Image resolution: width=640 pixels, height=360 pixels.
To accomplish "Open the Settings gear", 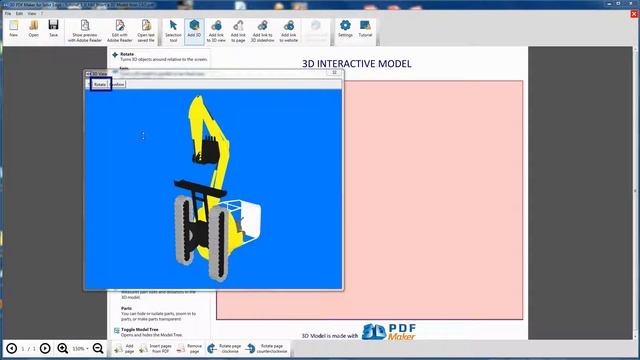I will 345,29.
